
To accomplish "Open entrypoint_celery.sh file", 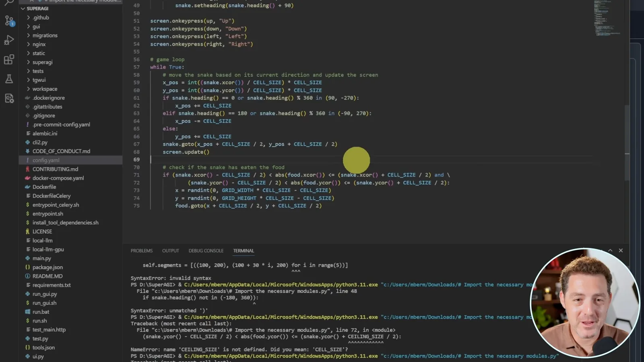I will click(x=56, y=205).
